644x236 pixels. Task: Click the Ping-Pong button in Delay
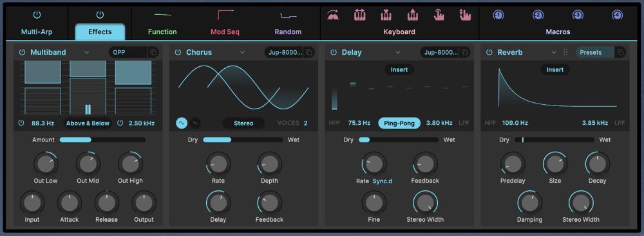pyautogui.click(x=399, y=123)
